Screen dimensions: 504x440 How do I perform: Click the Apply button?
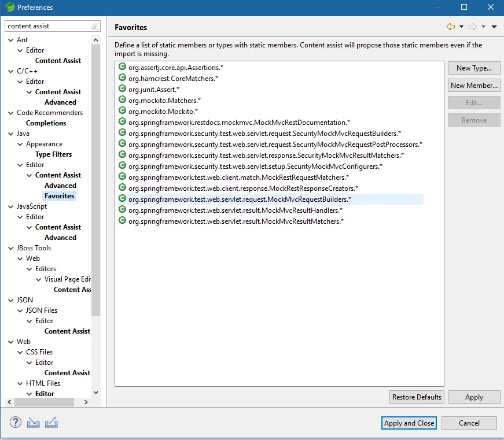click(474, 397)
